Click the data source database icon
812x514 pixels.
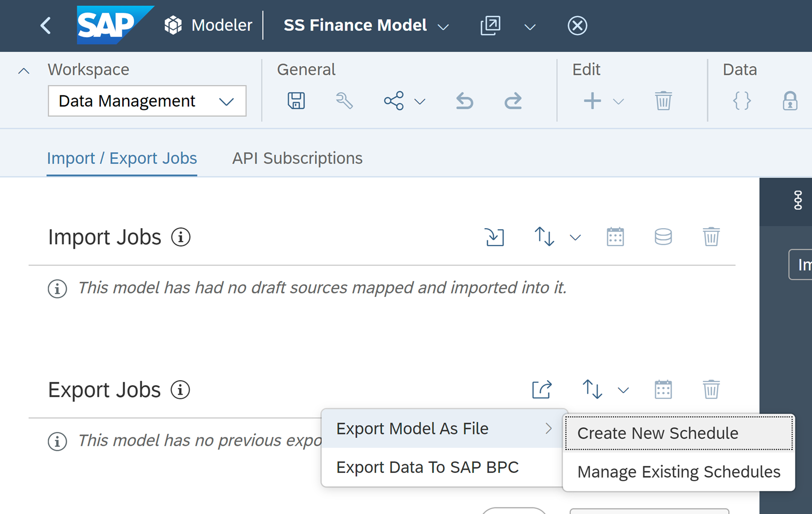663,237
